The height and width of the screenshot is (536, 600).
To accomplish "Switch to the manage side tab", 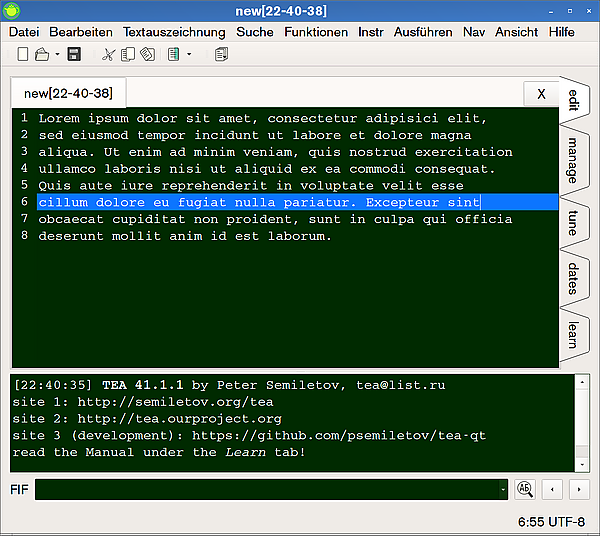I will (x=573, y=161).
